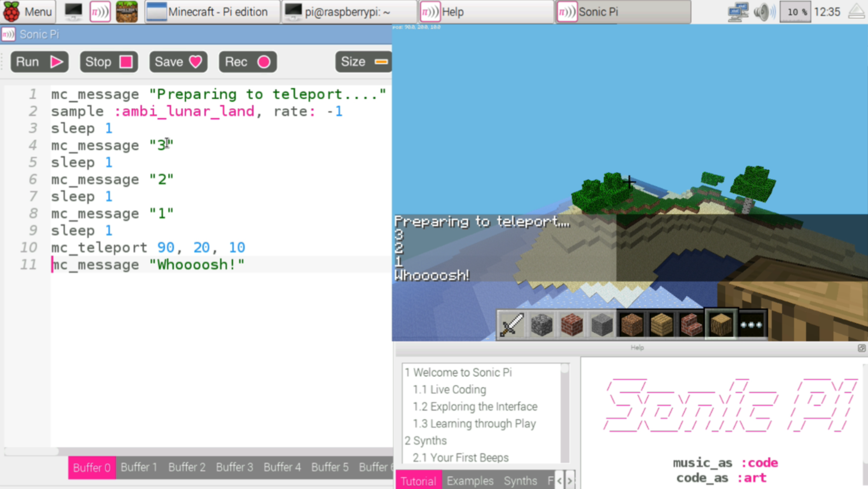Detach the Help panel with the float icon
Screen dimensions: 868x489
[x=861, y=348]
